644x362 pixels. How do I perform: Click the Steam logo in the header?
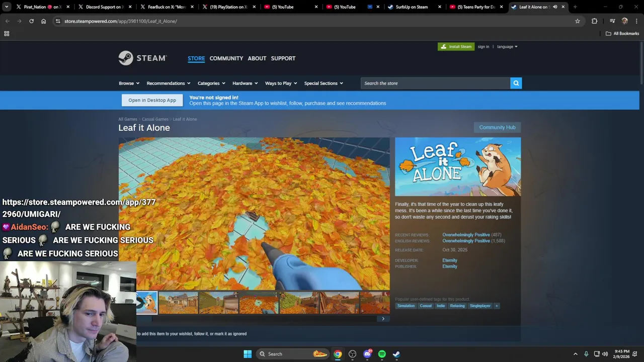pyautogui.click(x=142, y=58)
